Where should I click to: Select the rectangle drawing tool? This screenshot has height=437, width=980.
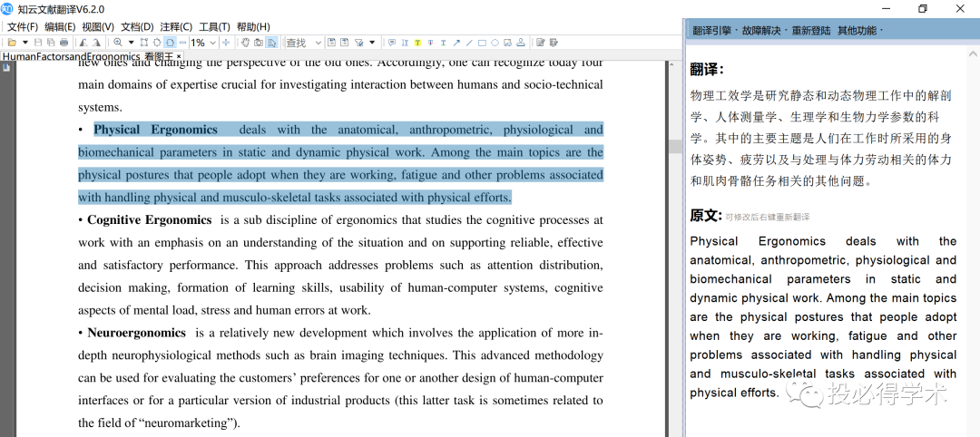[482, 43]
